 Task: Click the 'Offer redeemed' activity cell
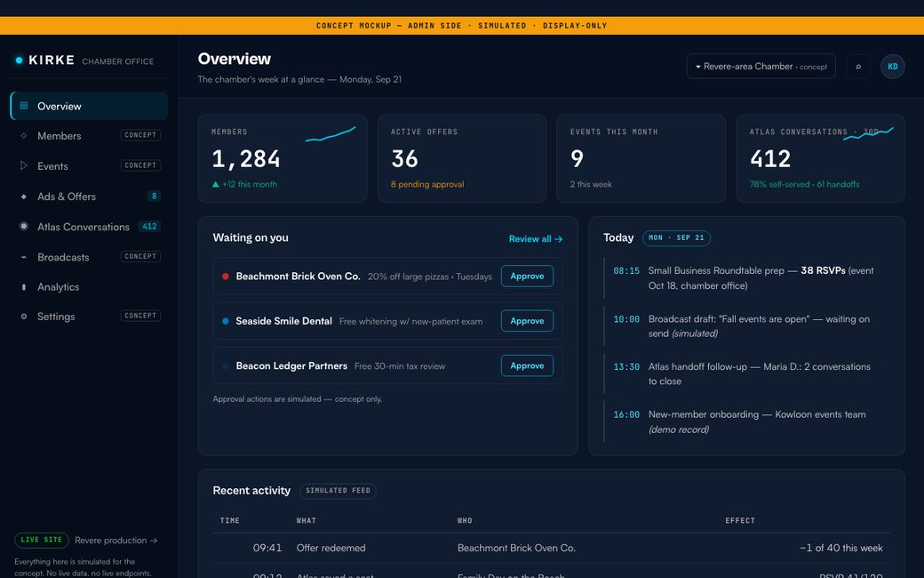[331, 548]
